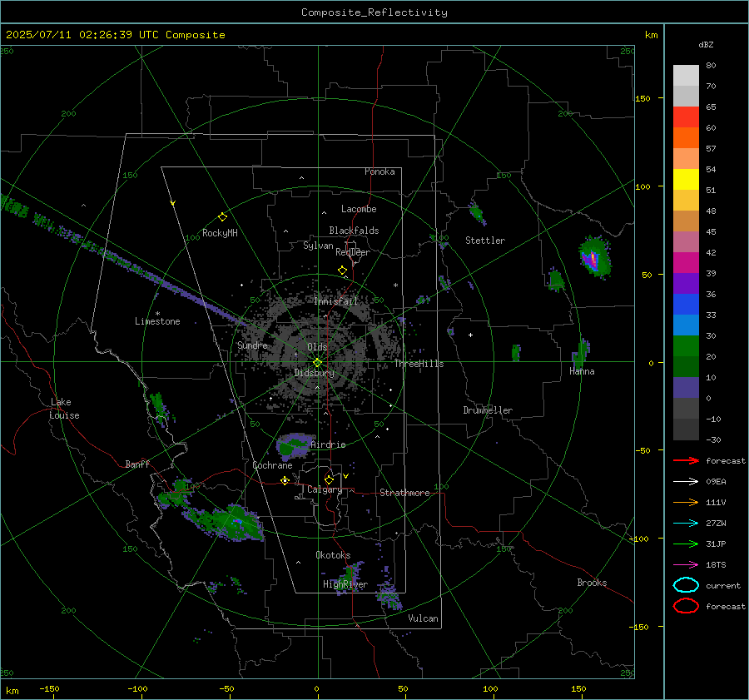Click the Banff label
749x700 pixels.
pyautogui.click(x=137, y=464)
